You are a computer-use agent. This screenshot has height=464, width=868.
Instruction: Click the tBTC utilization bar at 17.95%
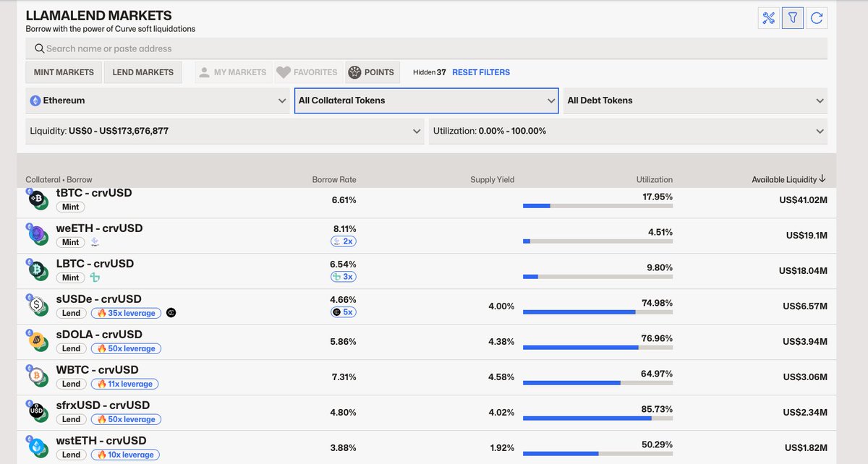pos(597,206)
